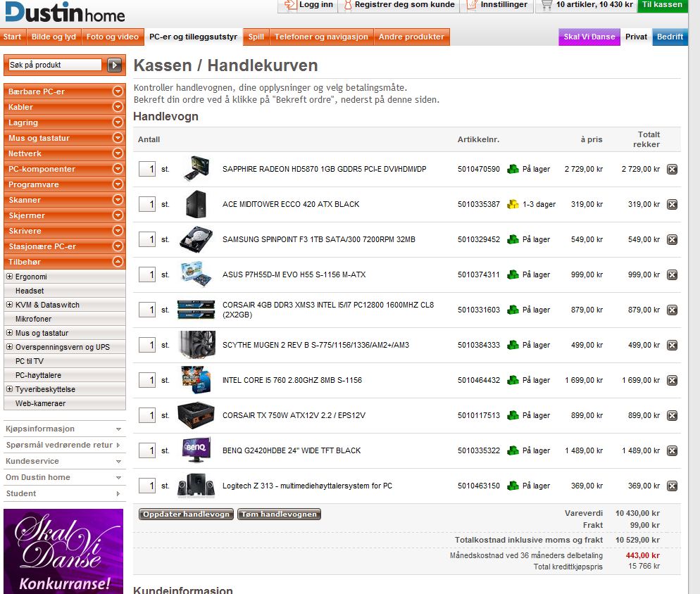This screenshot has height=594, width=700.
Task: Open Web-kameraer subcategory link
Action: pyautogui.click(x=41, y=403)
